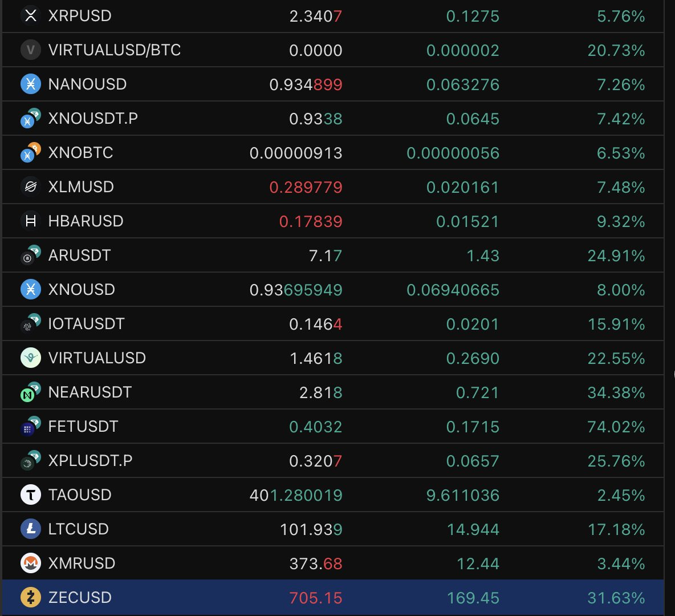Open the XPLUSDT.P symbol
Image resolution: width=675 pixels, height=616 pixels.
click(x=91, y=460)
